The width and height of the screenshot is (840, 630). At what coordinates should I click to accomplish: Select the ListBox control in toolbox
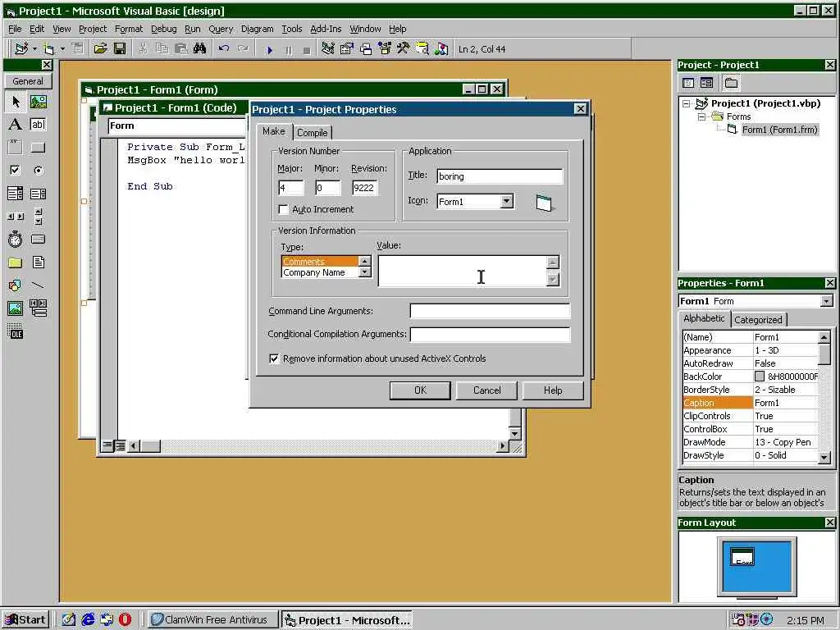point(38,194)
